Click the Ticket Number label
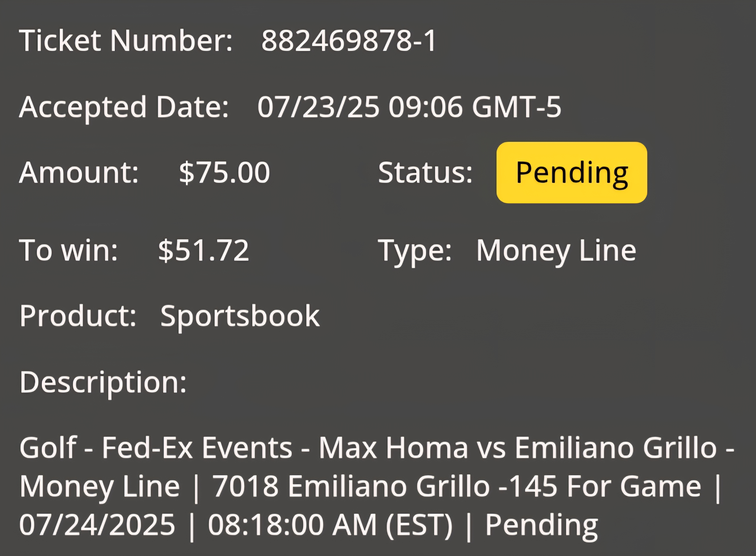The width and height of the screenshot is (756, 556). point(126,40)
